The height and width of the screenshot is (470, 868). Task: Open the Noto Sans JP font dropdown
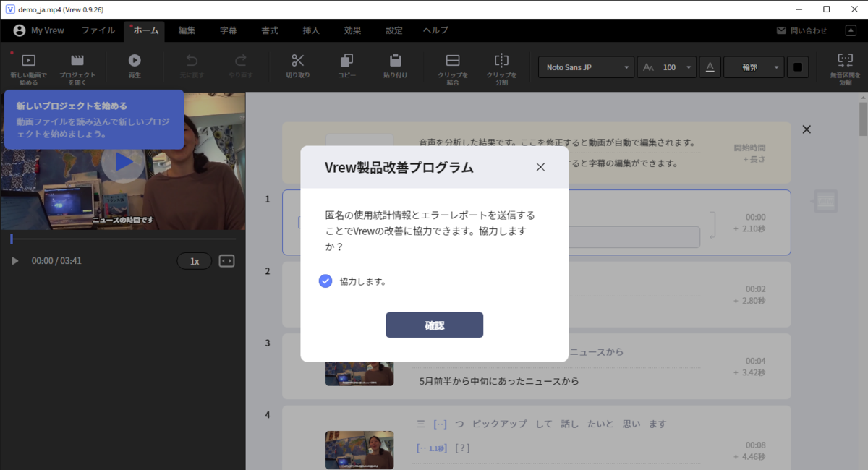(586, 67)
